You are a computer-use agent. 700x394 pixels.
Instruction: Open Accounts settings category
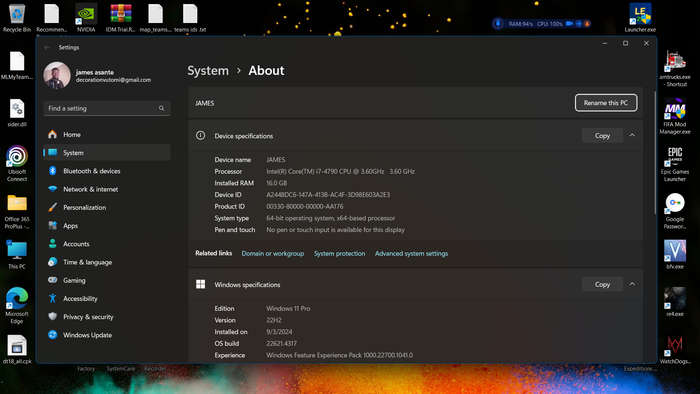coord(107,244)
